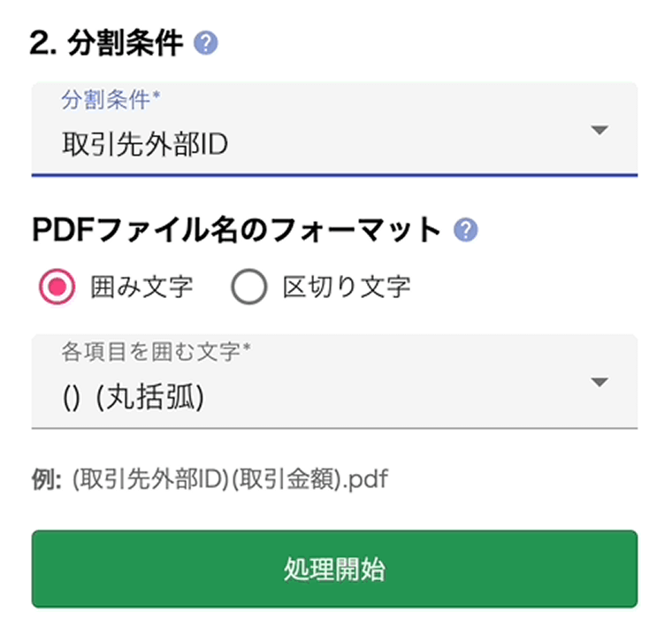Open the 各項目を囲む文字 dropdown arrow
This screenshot has height=642, width=672.
(599, 382)
